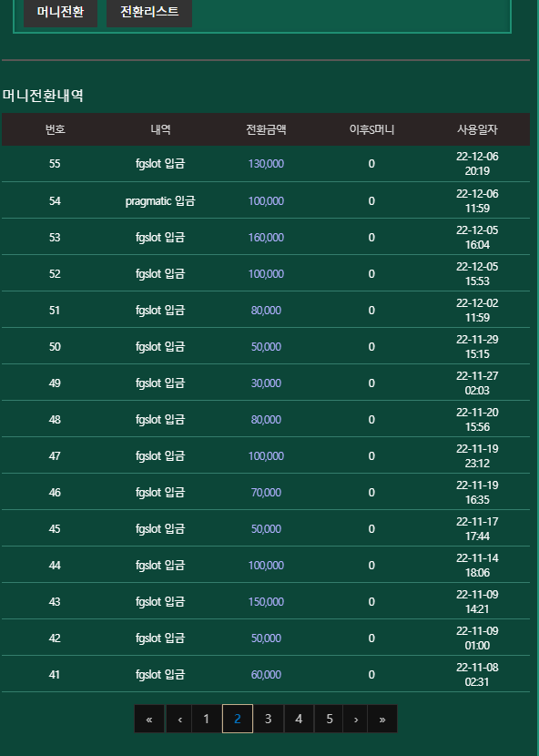
Task: Click the 번호 column header
Action: click(x=55, y=129)
